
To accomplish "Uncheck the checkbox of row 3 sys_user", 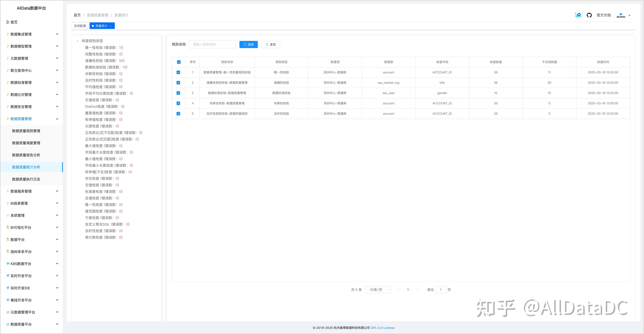I will [178, 93].
